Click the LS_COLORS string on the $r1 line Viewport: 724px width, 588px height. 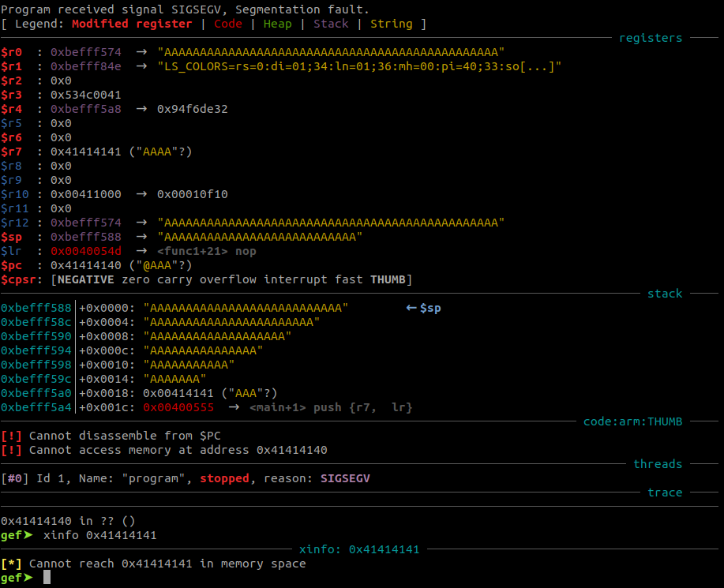pos(359,66)
